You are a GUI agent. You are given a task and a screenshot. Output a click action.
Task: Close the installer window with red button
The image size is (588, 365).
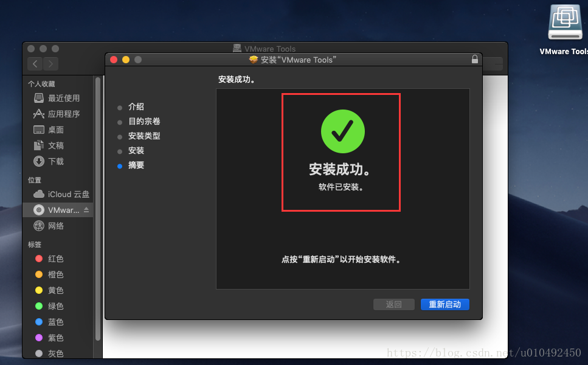pyautogui.click(x=114, y=60)
